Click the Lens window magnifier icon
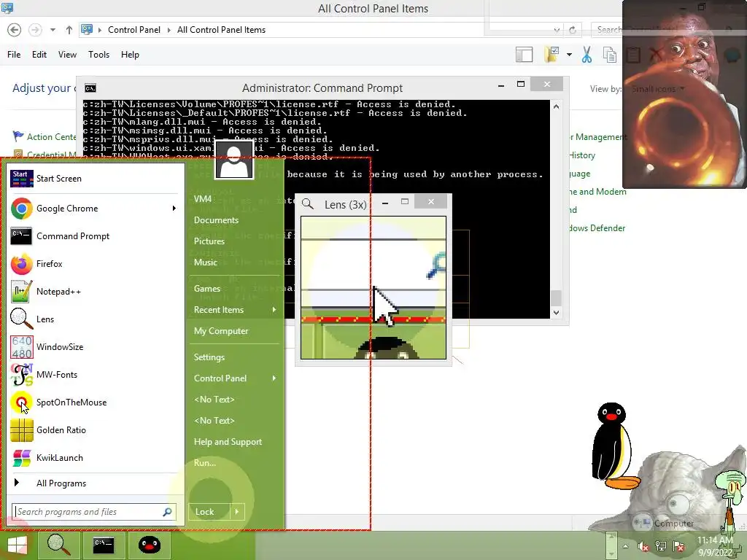Image resolution: width=747 pixels, height=560 pixels. 308,204
